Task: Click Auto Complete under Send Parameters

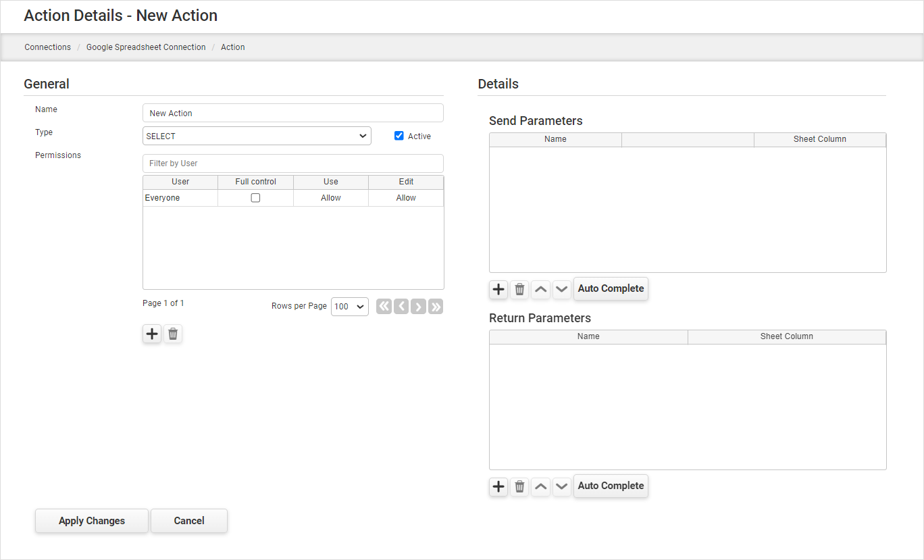Action: point(611,288)
